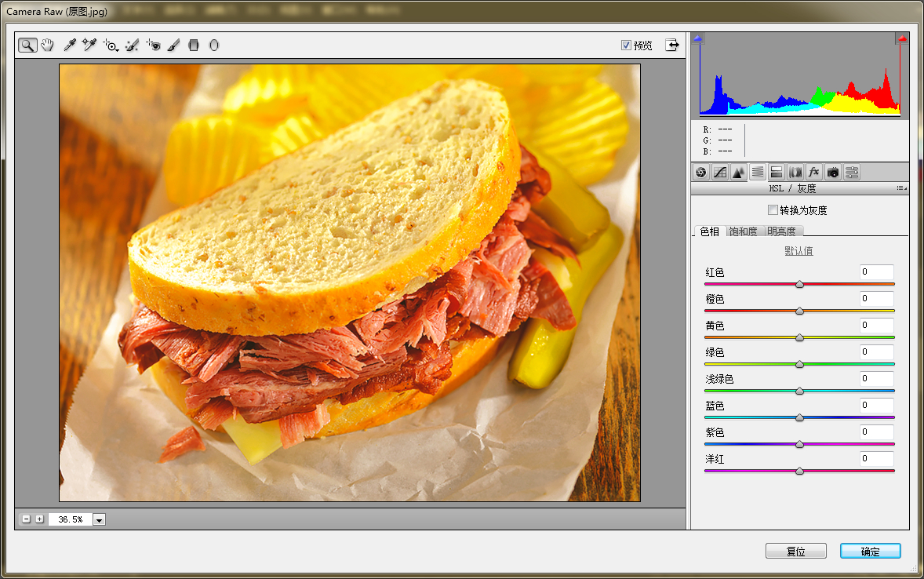The width and height of the screenshot is (924, 579).
Task: Click the 红色 value input field
Action: 876,271
